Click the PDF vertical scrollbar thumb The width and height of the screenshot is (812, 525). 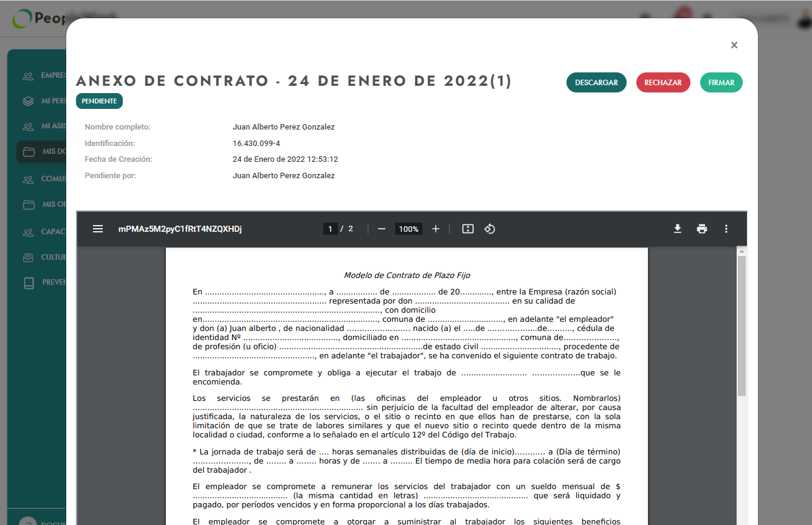pyautogui.click(x=741, y=326)
